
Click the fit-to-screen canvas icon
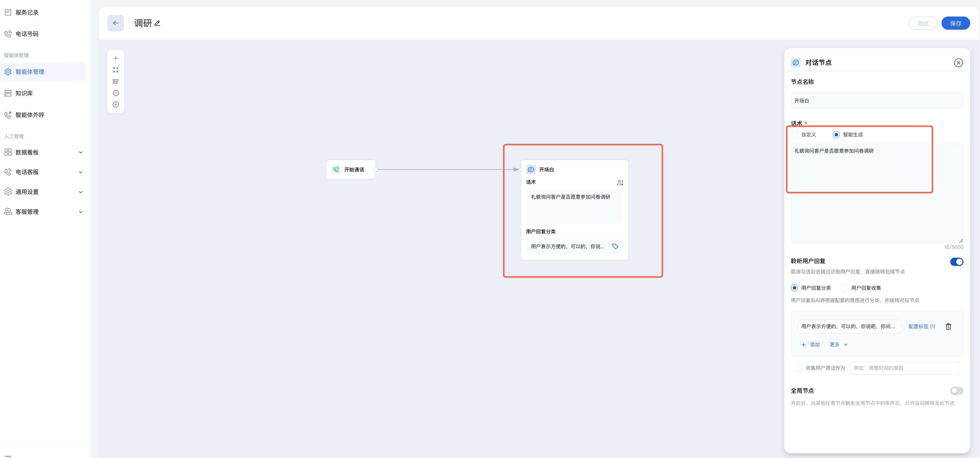pyautogui.click(x=116, y=70)
